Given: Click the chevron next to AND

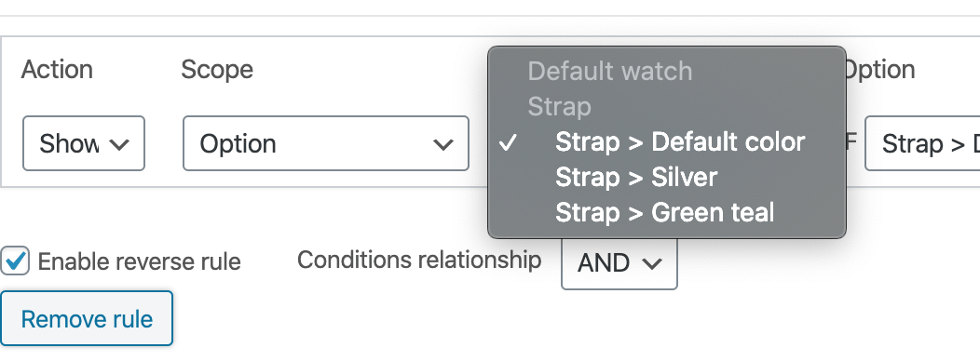Looking at the screenshot, I should click(x=652, y=264).
